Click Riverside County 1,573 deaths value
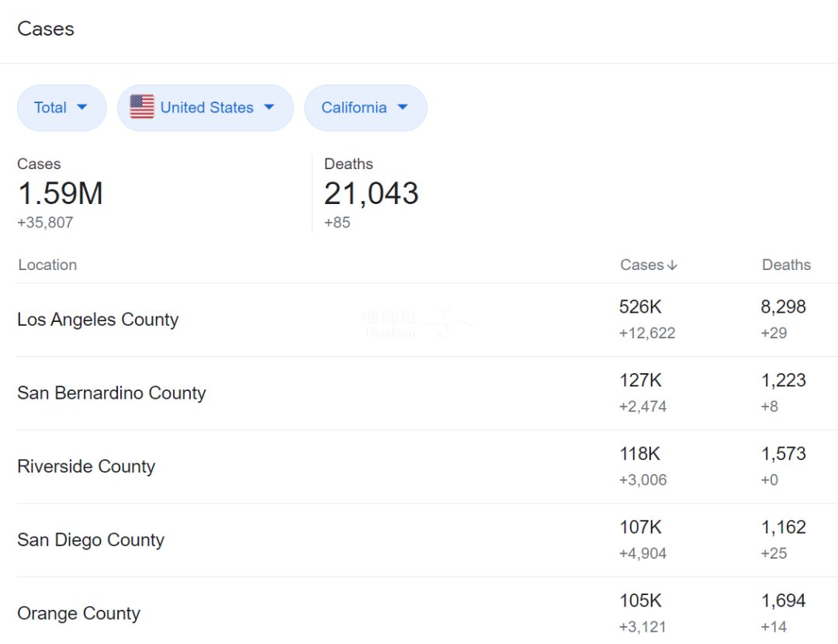 click(783, 454)
